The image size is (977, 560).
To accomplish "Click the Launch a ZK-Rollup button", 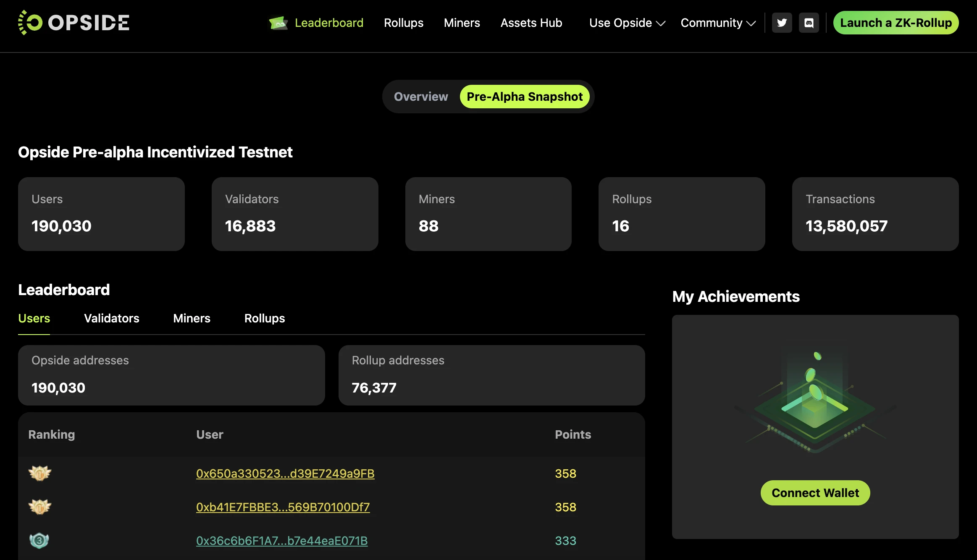I will click(896, 23).
